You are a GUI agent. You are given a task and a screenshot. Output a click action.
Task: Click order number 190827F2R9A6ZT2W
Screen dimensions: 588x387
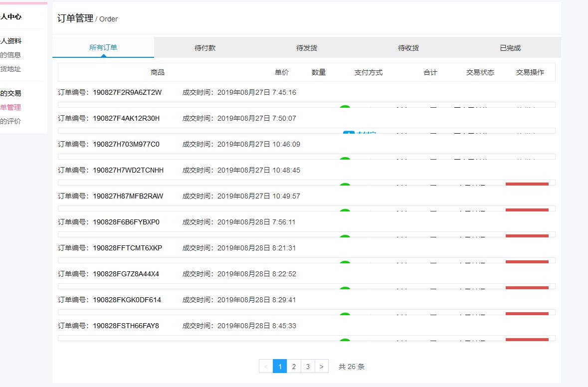pyautogui.click(x=127, y=92)
